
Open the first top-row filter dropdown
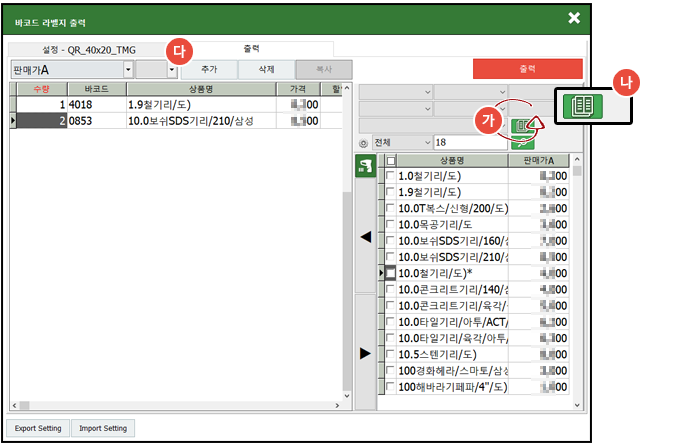427,92
